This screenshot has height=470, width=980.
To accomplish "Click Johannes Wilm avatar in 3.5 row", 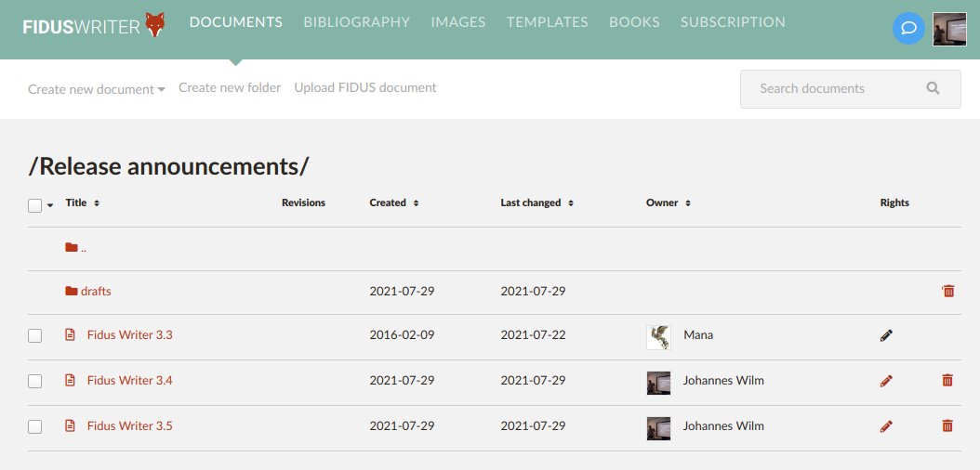I will 658,428.
